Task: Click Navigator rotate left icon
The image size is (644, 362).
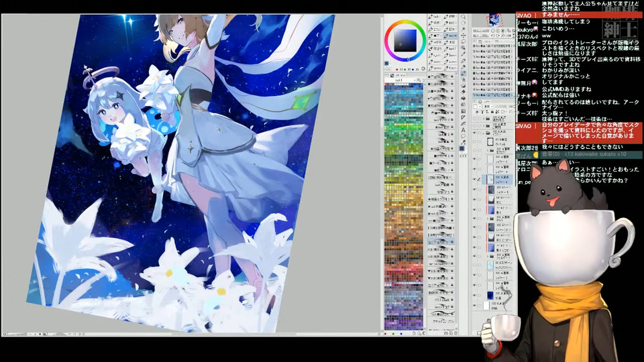Action: [x=493, y=36]
